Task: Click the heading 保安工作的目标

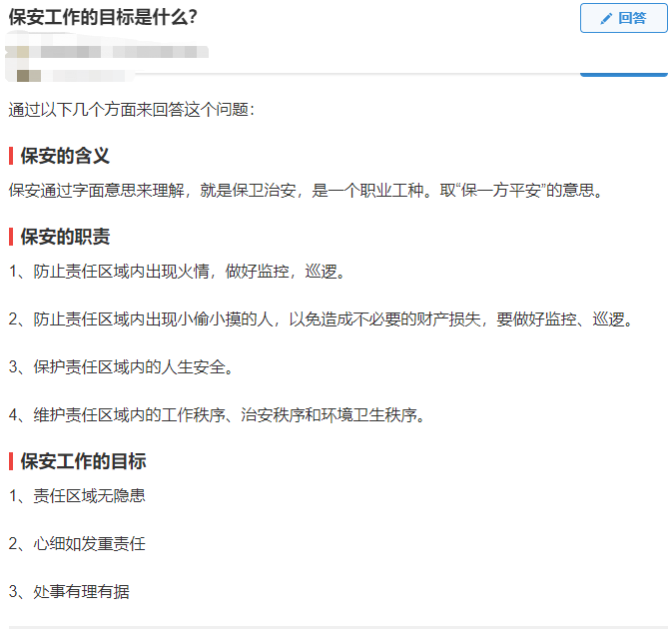Action: point(83,461)
